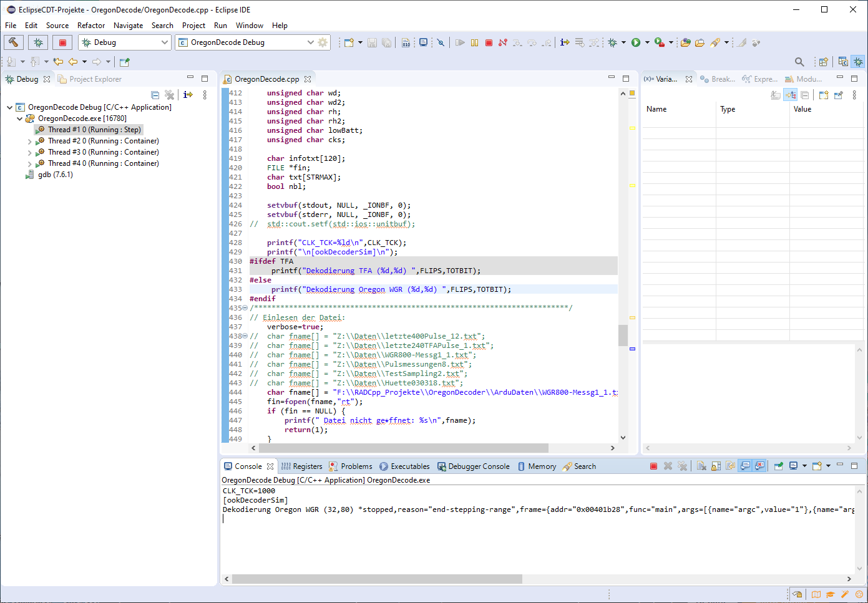868x603 pixels.
Task: Click the hammer Build icon
Action: 13,42
